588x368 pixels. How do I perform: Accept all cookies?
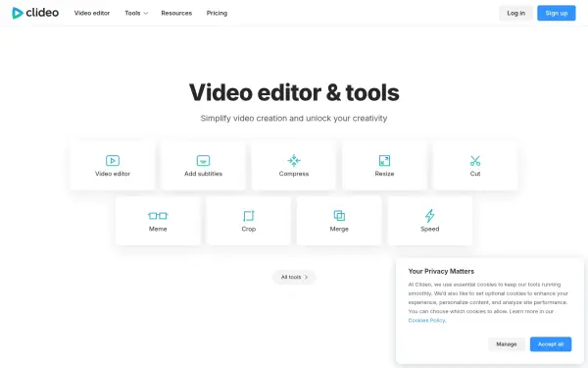pos(551,344)
